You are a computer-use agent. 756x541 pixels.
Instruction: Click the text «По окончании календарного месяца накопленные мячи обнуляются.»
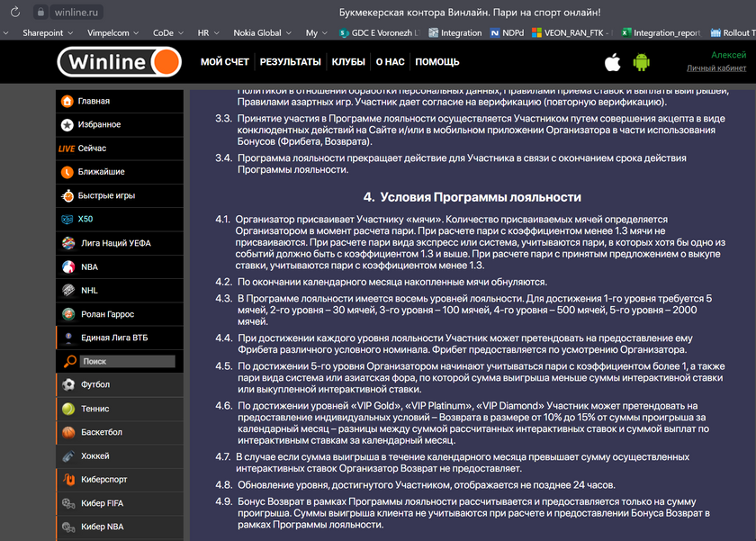tap(392, 282)
